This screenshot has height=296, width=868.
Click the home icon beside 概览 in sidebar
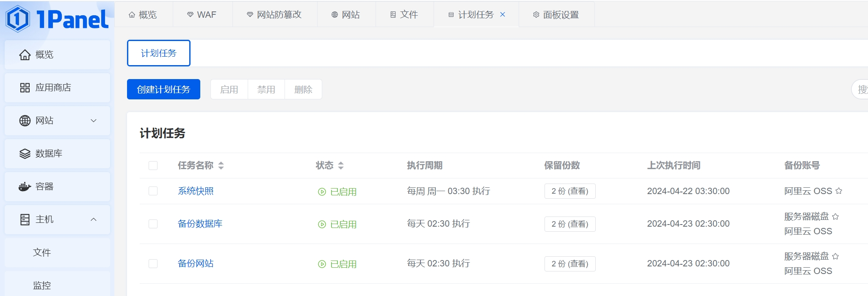[25, 55]
